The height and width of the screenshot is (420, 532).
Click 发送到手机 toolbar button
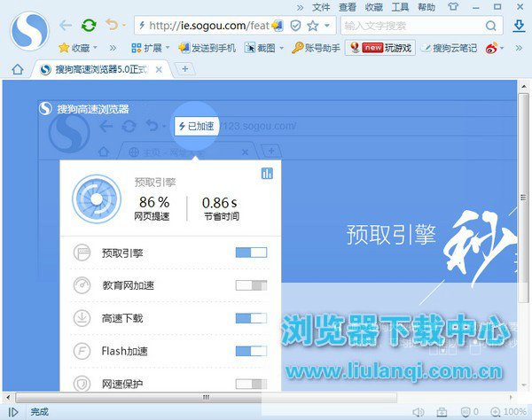(207, 48)
